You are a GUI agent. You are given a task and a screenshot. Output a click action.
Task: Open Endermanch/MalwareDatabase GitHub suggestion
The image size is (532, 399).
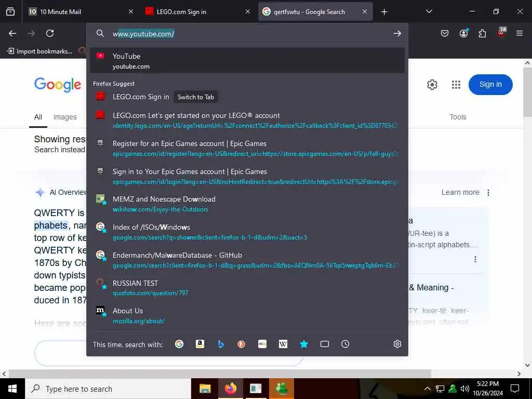247,260
